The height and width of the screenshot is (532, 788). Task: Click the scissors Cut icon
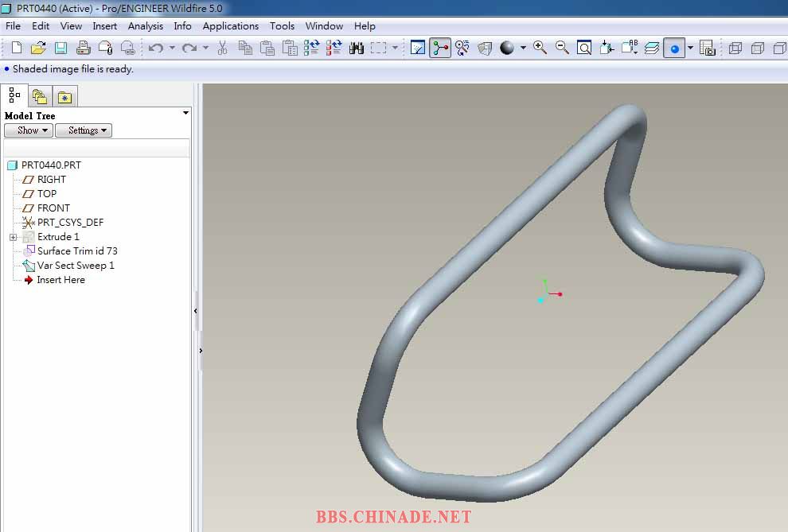(x=222, y=49)
